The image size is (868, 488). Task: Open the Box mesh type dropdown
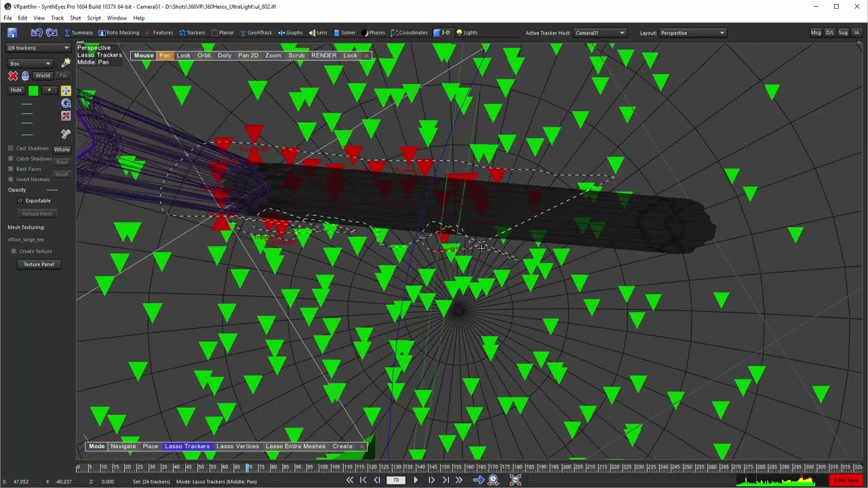click(30, 63)
